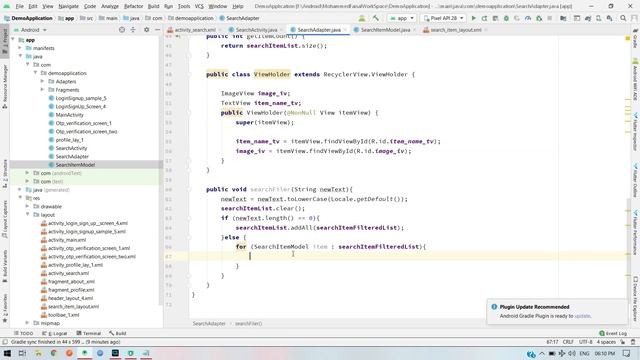Image resolution: width=640 pixels, height=360 pixels.
Task: Open the app run configuration dropdown
Action: (x=402, y=18)
